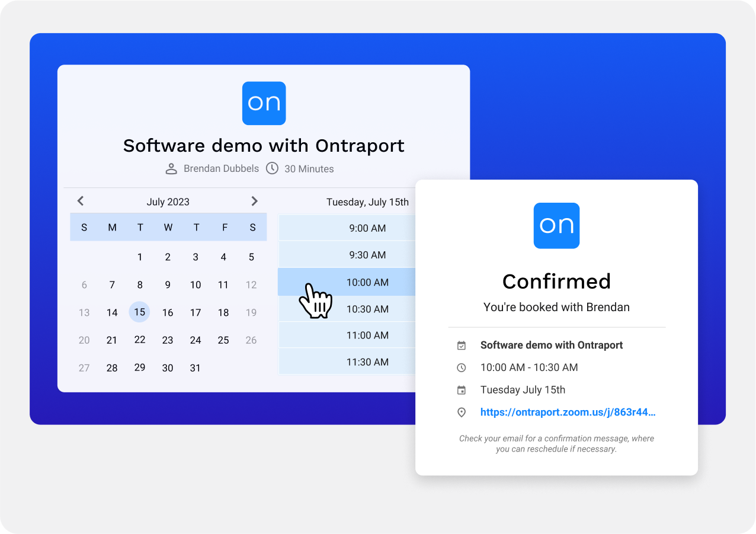Click the greyed-out date 6
Screen dimensions: 756x534
[84, 285]
